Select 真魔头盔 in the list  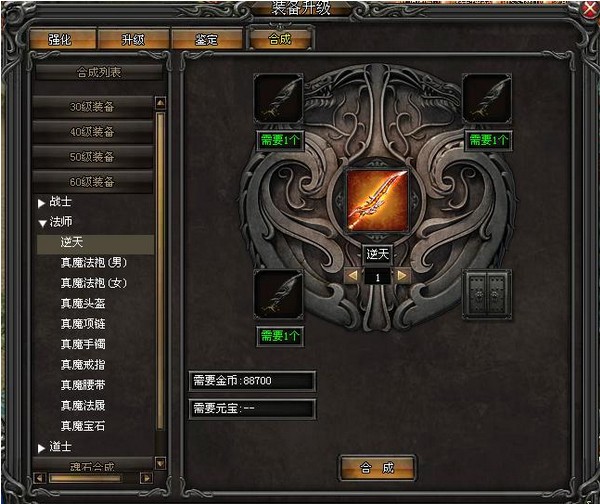click(x=83, y=303)
